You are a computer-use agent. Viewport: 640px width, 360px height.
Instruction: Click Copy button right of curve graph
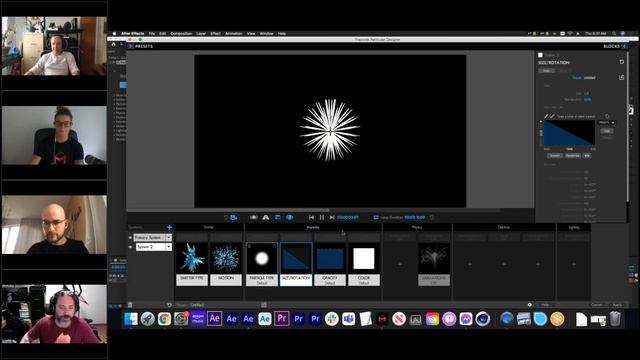607,131
